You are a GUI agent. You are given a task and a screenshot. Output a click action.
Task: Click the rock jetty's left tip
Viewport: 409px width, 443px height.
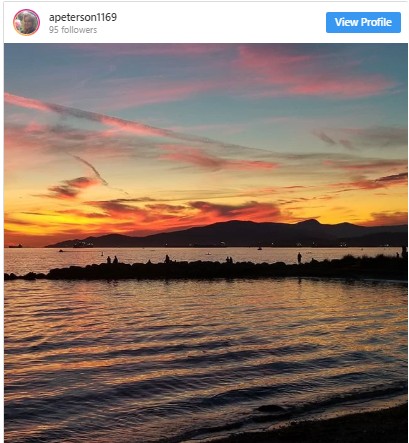20,276
